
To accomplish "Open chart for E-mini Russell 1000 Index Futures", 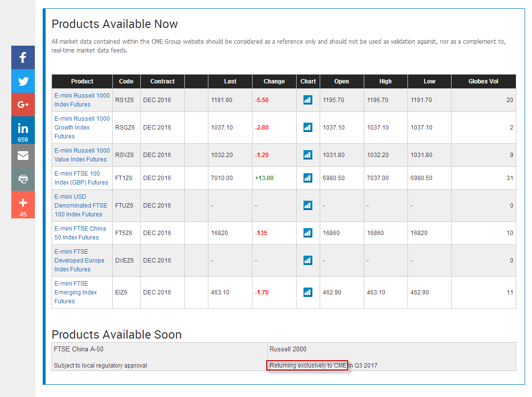I will (x=308, y=100).
